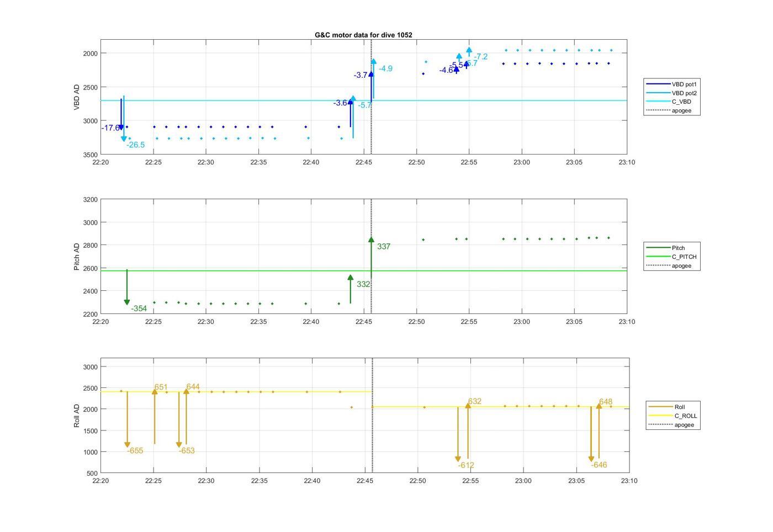773x532 pixels.
Task: Click the 'Pitch AD' axis label
Action: (77, 257)
